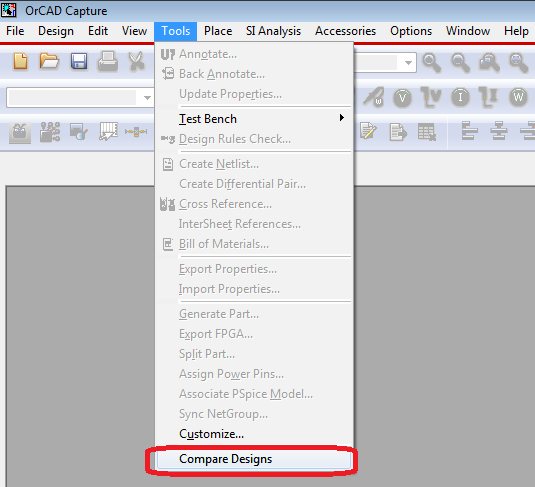Viewport: 535px width, 487px height.
Task: Select the power marker W icon
Action: pos(518,98)
